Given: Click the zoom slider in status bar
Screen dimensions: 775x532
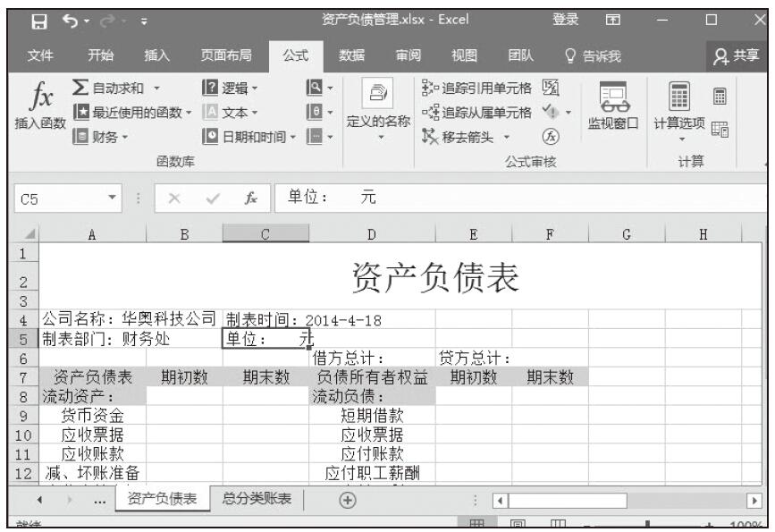Looking at the screenshot, I should coord(659,525).
